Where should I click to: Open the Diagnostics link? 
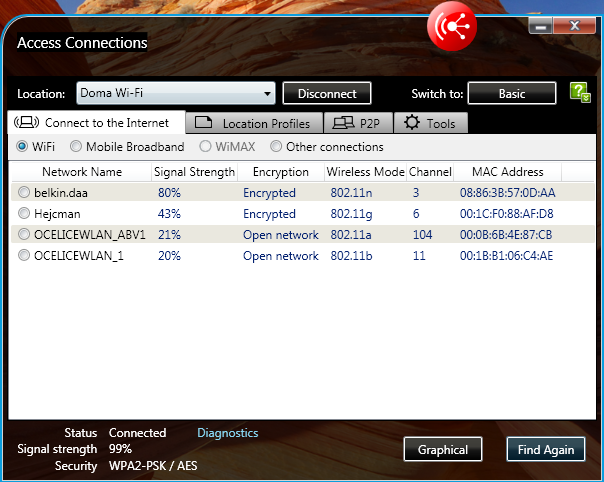click(227, 433)
